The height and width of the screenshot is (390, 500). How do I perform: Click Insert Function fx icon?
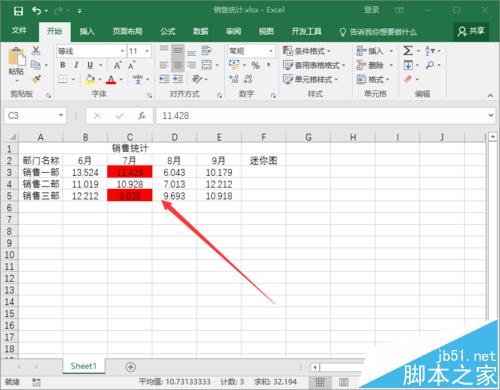[x=142, y=116]
